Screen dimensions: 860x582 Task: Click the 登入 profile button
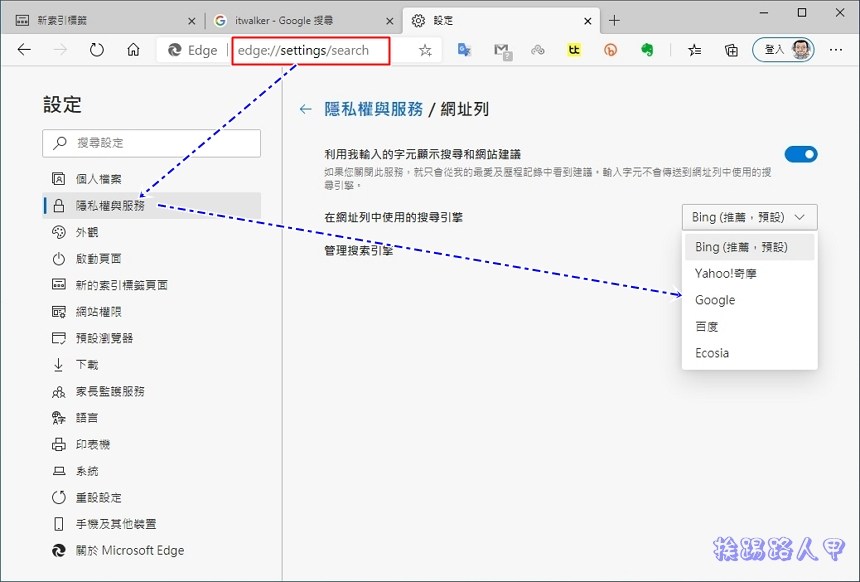(783, 50)
